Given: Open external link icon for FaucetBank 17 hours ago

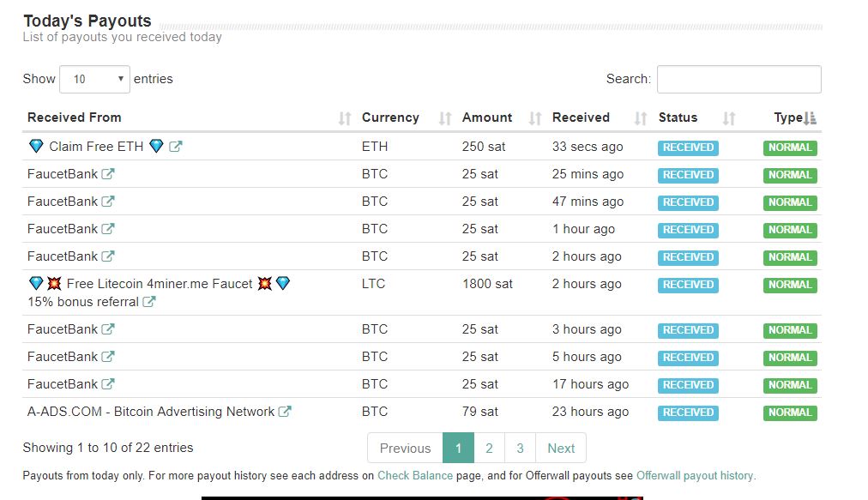Looking at the screenshot, I should [x=108, y=383].
